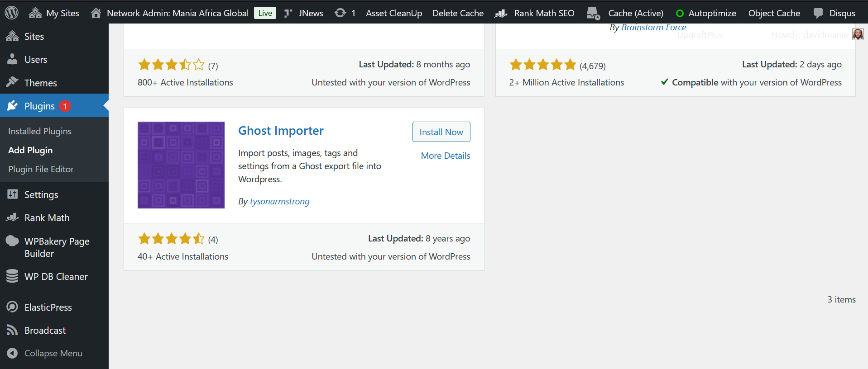
Task: Open More Details for Ghost Importer
Action: tap(446, 156)
